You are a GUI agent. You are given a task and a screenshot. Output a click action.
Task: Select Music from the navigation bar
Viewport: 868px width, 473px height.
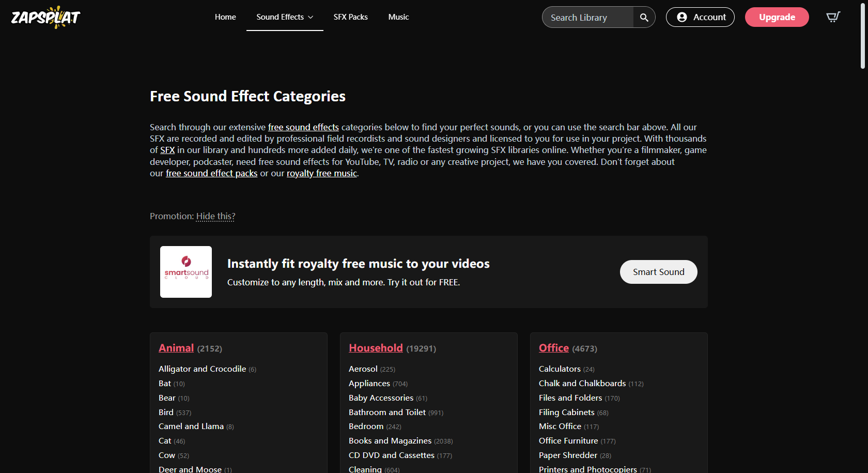[x=398, y=17]
